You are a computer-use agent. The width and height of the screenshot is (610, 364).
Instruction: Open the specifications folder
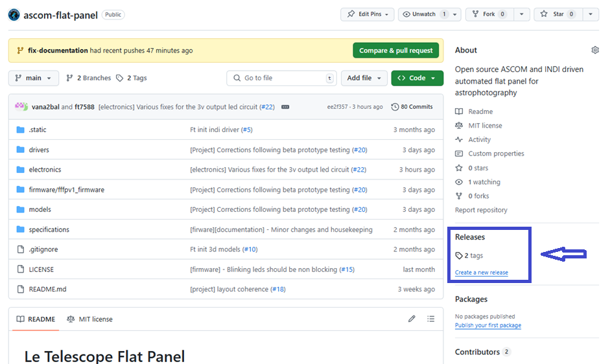point(49,229)
